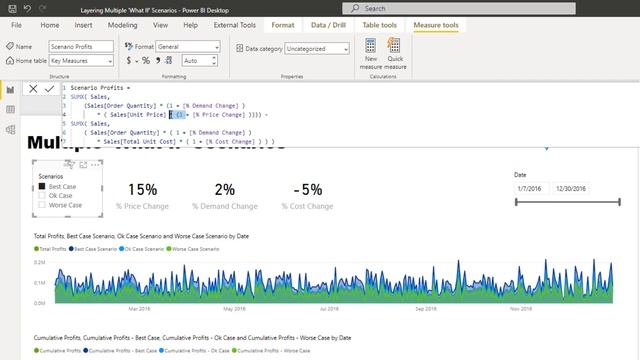The width and height of the screenshot is (640, 360).
Task: Open the Format tab
Action: tap(283, 25)
